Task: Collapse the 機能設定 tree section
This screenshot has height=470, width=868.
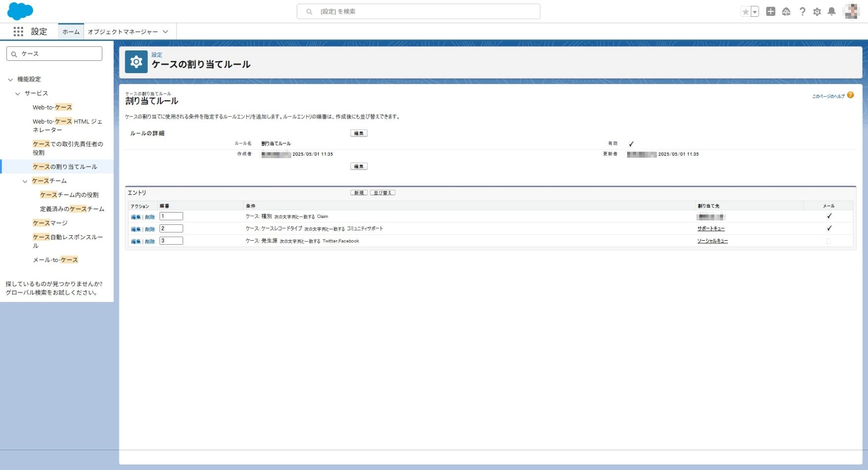Action: point(10,80)
